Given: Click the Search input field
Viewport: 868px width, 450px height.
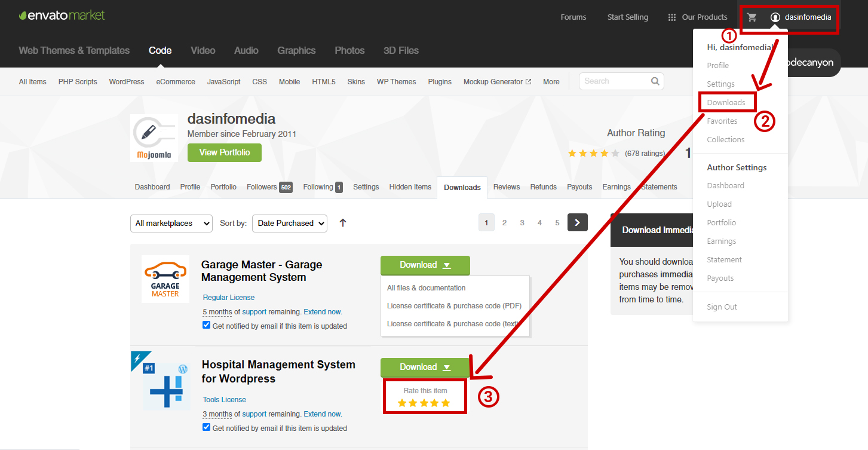Looking at the screenshot, I should 614,81.
